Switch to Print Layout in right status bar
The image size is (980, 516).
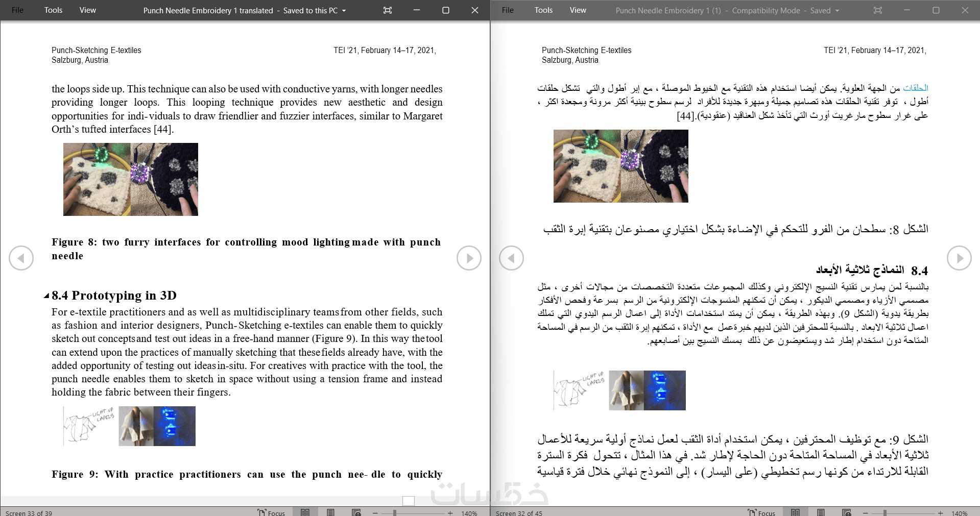821,512
